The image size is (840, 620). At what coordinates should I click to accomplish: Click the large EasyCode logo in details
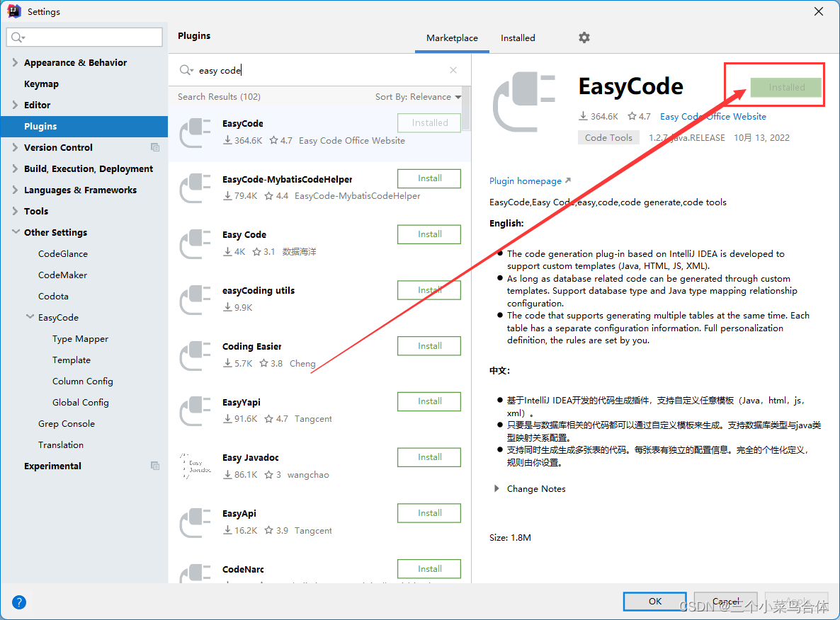click(524, 102)
